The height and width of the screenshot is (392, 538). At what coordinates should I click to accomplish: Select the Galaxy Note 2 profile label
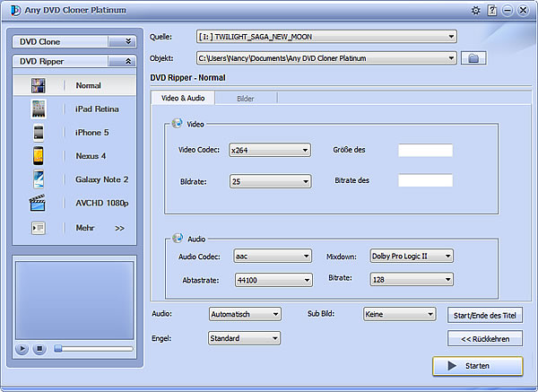click(x=102, y=179)
